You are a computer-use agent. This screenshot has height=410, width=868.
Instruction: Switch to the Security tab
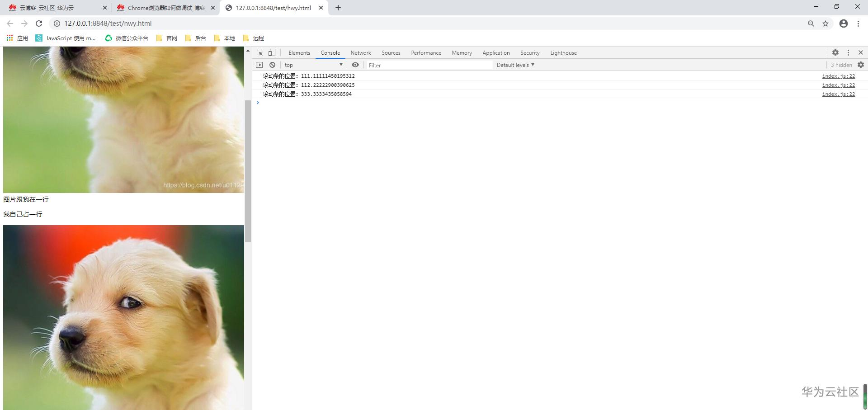point(530,53)
